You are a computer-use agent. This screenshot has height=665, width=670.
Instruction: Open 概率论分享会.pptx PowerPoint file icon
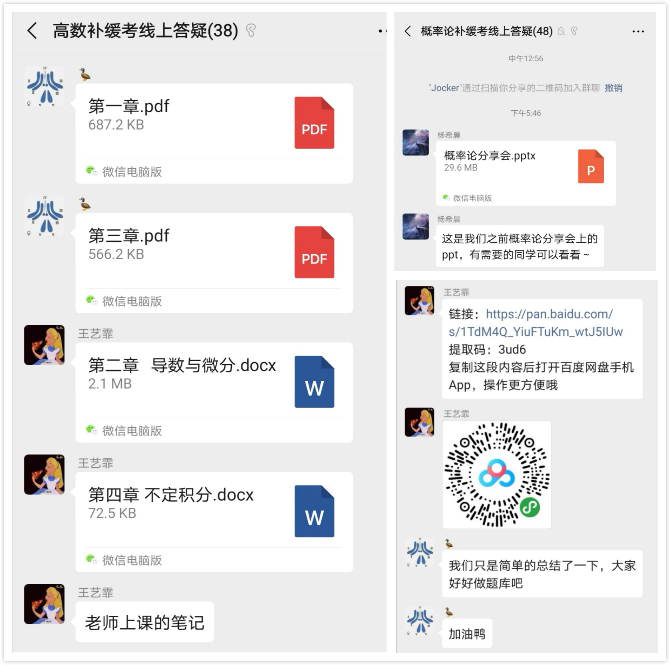point(591,166)
